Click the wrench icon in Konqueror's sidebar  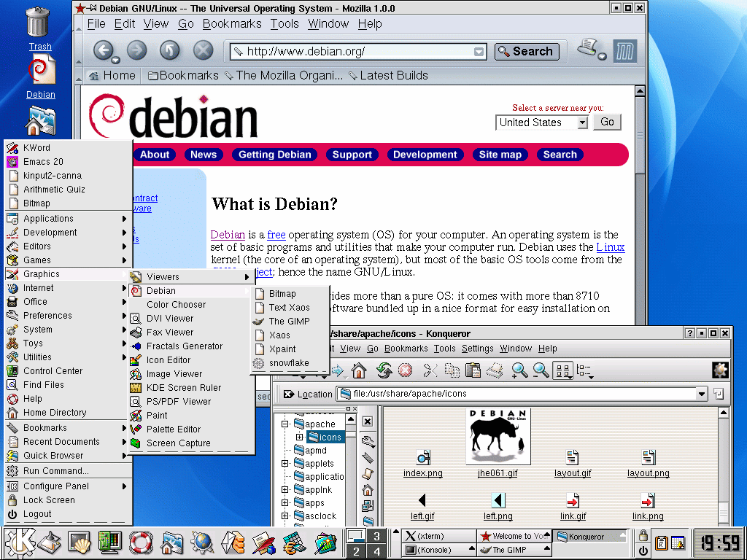368,441
